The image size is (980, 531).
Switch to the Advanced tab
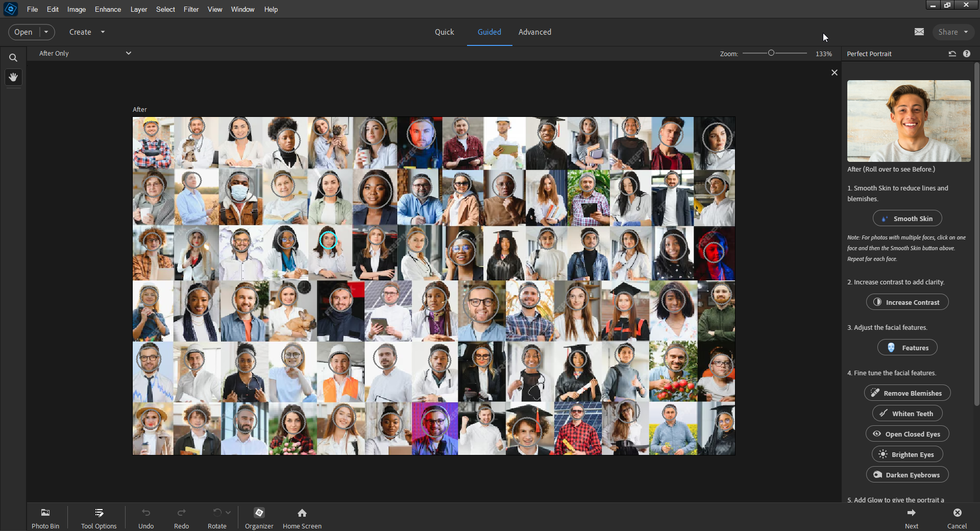click(x=534, y=32)
